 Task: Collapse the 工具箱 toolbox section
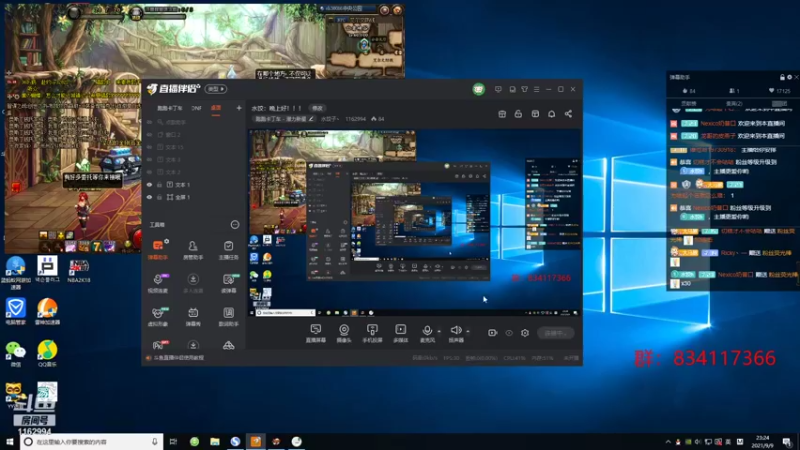pyautogui.click(x=235, y=224)
